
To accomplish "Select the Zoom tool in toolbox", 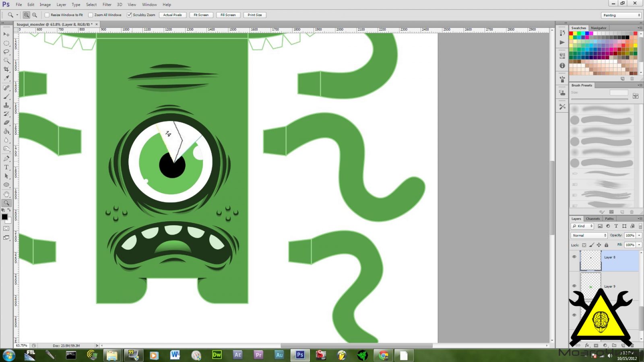I will coord(6,203).
